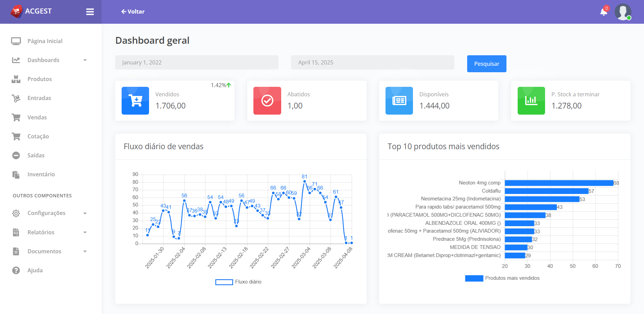
Task: Click the Saídas minus-circle icon
Action: [x=16, y=155]
